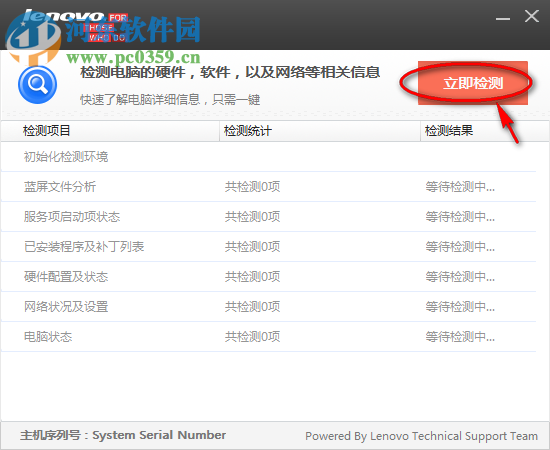
Task: Select the 已安装程序及补丁列表 row
Action: tap(269, 247)
